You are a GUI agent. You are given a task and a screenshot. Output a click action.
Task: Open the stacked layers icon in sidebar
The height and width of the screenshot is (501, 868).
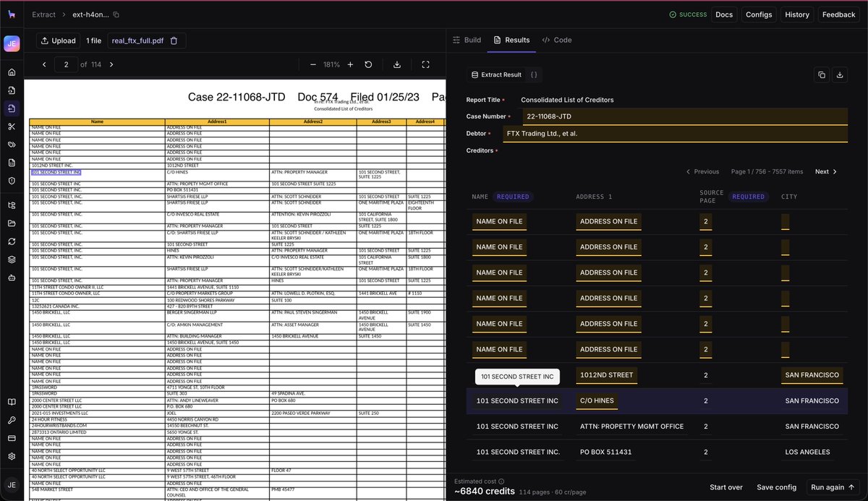coord(12,260)
